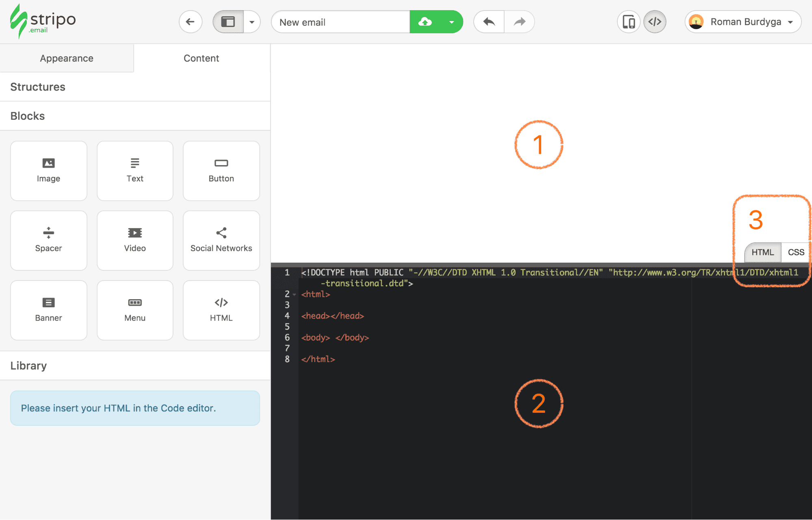Select the Video block

(134, 240)
